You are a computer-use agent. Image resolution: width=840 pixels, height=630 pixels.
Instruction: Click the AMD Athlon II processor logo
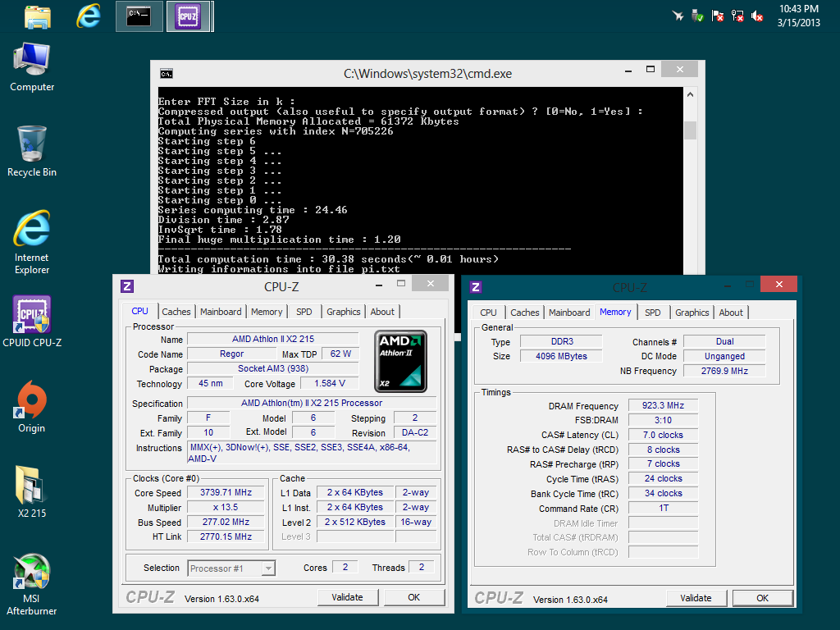400,361
